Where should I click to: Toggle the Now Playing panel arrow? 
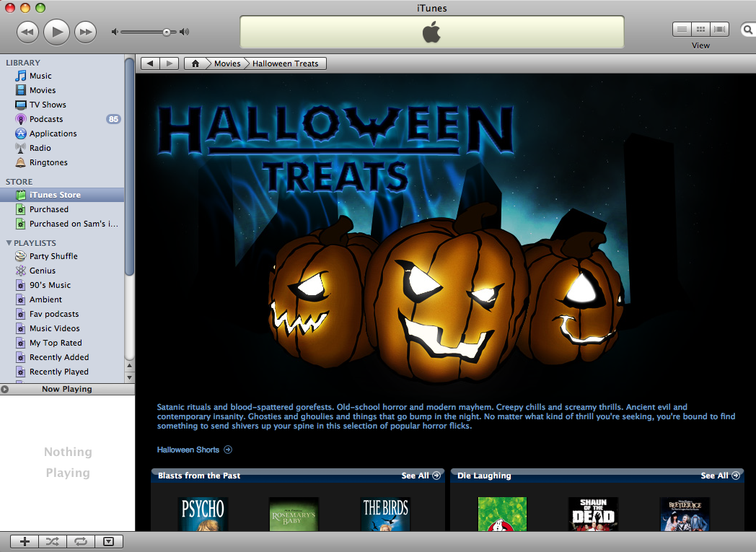click(5, 389)
